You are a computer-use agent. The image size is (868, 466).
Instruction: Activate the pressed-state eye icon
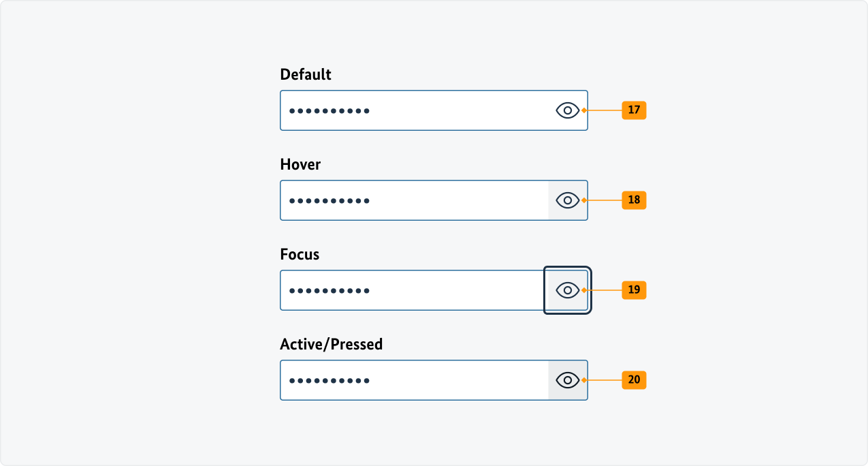click(x=567, y=379)
